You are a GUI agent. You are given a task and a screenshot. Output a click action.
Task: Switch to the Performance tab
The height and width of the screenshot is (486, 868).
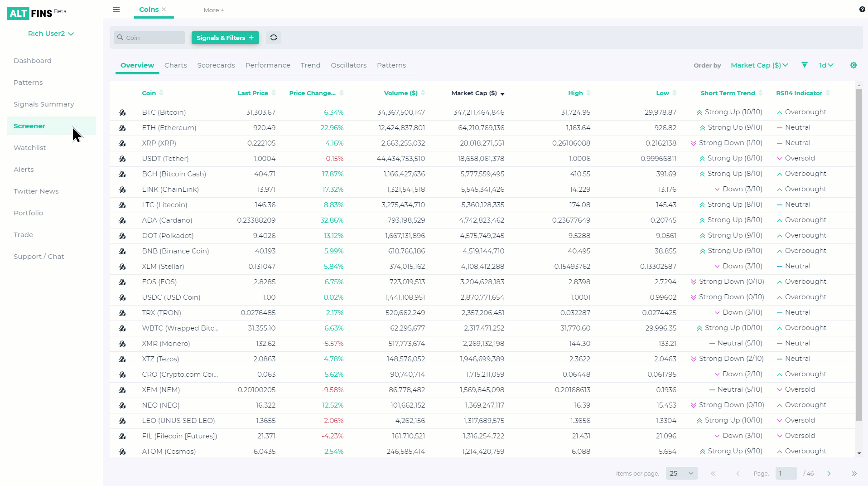coord(268,65)
